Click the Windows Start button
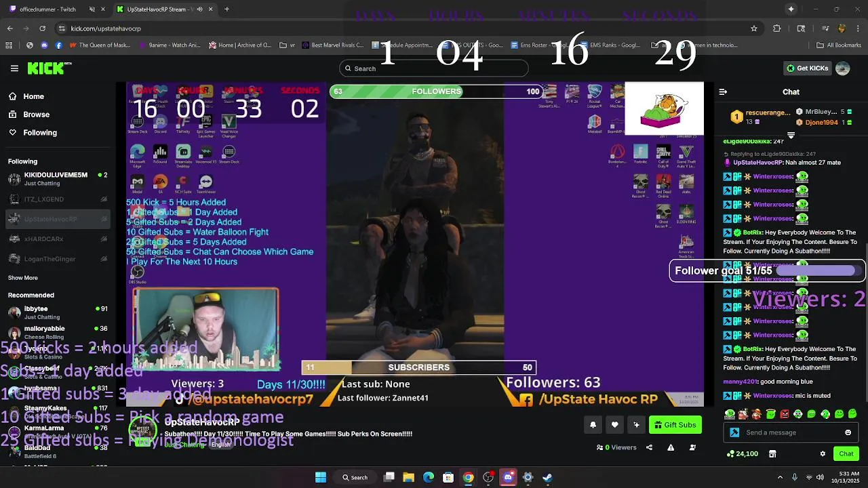 point(321,477)
